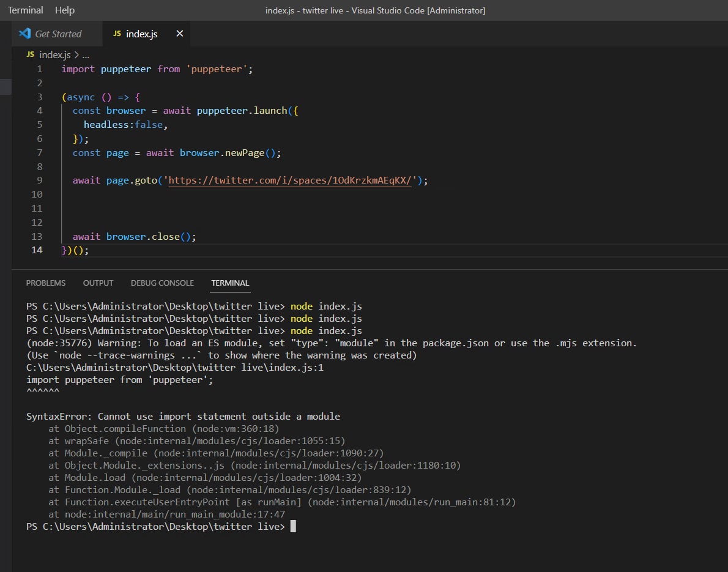
Task: Switch to the PROBLEMS panel tab
Action: (x=45, y=283)
